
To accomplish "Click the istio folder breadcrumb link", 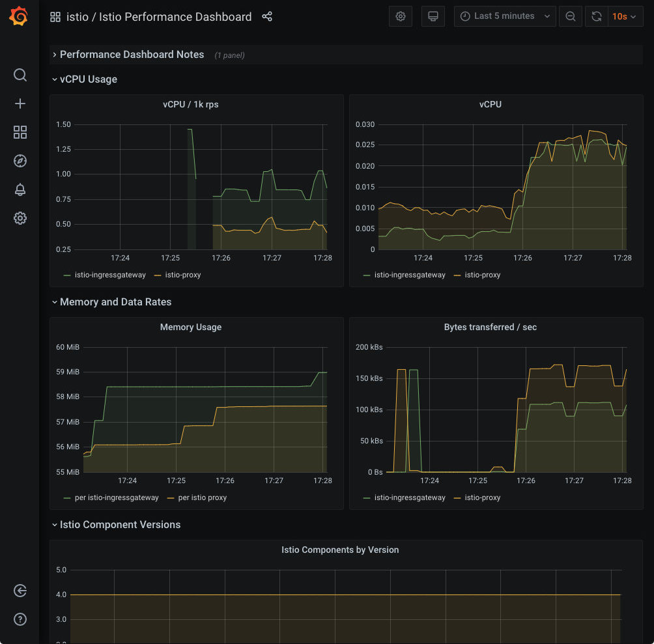I will point(77,17).
